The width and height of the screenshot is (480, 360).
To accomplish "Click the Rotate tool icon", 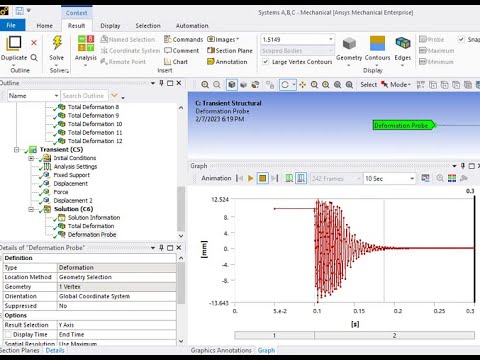I will (285, 85).
